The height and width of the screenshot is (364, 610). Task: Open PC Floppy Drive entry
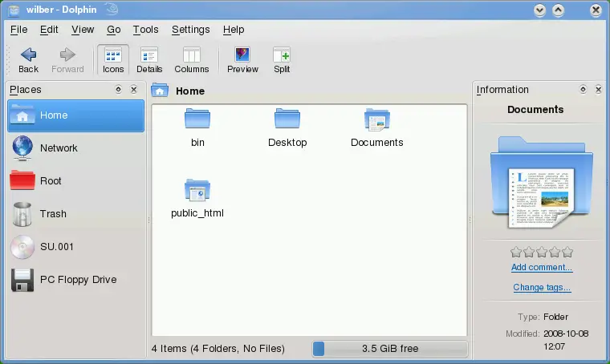coord(78,280)
